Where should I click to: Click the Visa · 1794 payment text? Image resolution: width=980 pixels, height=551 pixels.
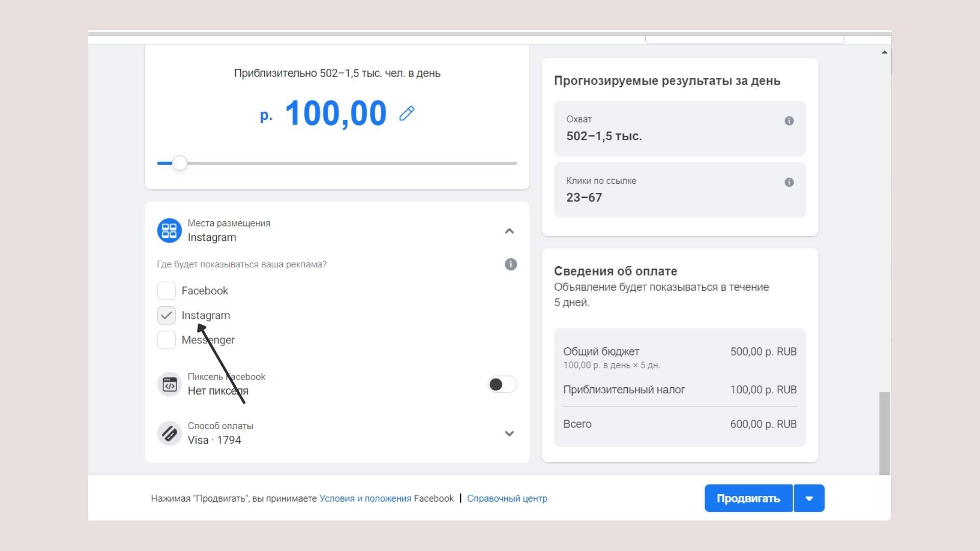[214, 440]
